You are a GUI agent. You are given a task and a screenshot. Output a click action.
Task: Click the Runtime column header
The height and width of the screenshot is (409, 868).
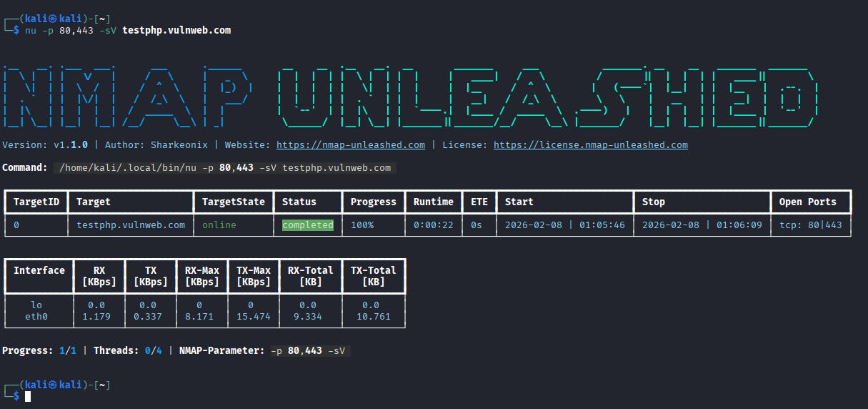click(433, 202)
